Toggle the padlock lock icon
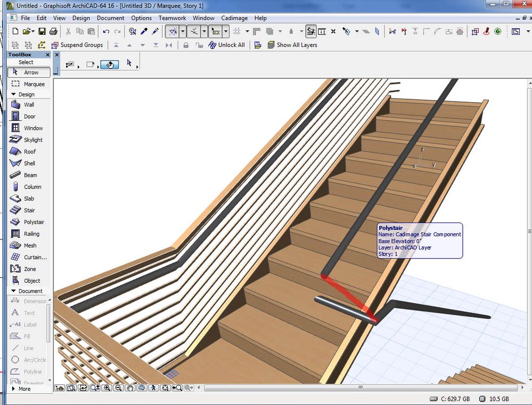Screen dimensions: 532x405 (x=186, y=45)
